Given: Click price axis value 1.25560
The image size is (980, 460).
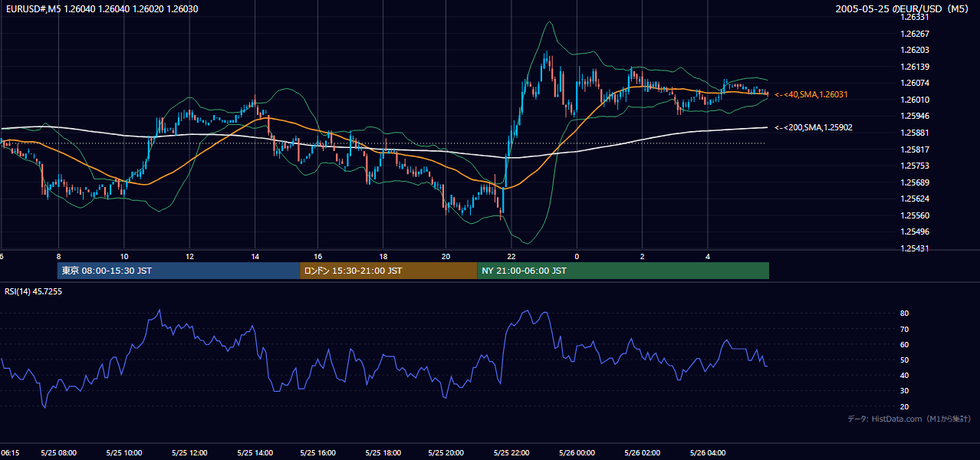Looking at the screenshot, I should 914,215.
